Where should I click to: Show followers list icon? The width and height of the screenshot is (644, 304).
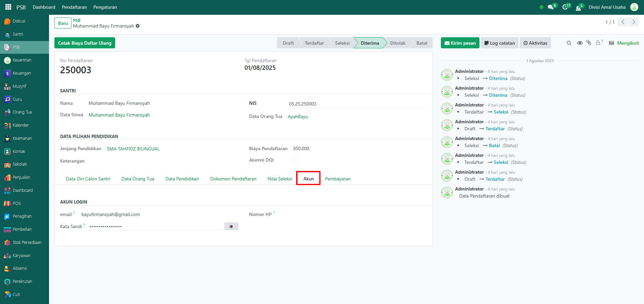(598, 43)
